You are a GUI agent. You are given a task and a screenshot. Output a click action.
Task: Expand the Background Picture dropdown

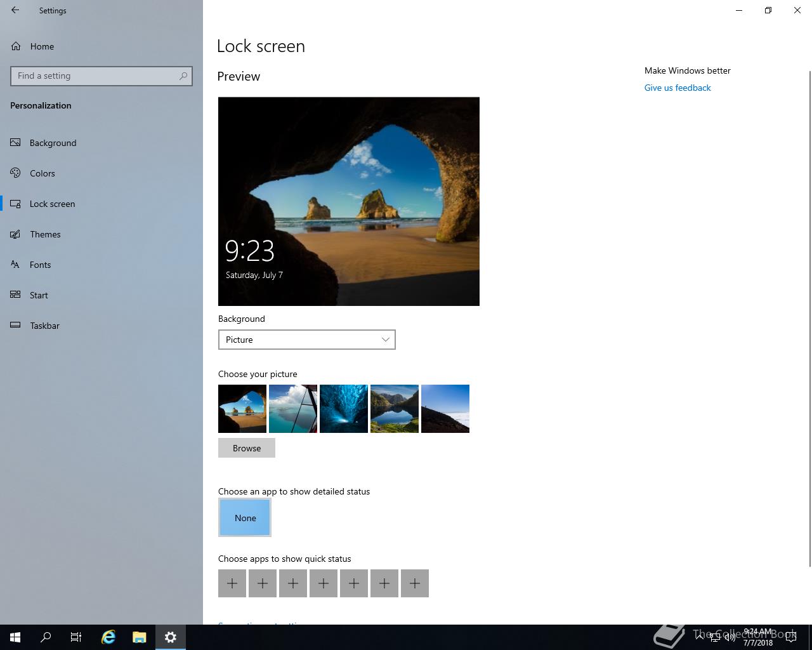click(x=307, y=340)
